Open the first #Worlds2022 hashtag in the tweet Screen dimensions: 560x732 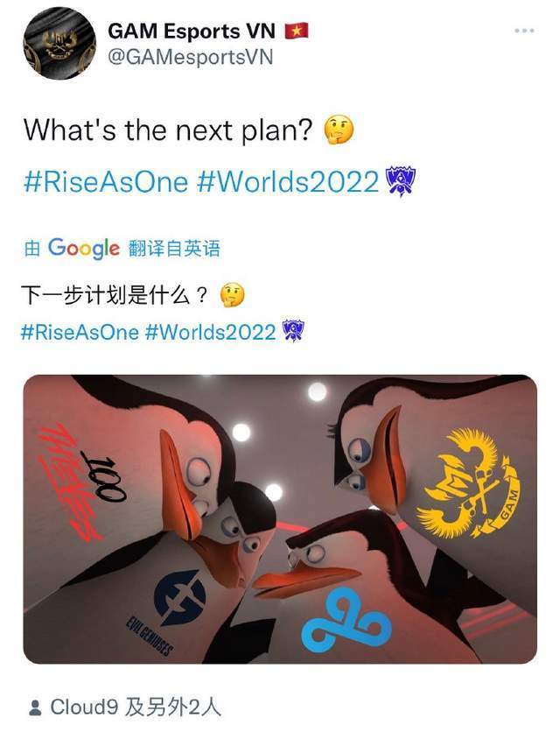288,181
